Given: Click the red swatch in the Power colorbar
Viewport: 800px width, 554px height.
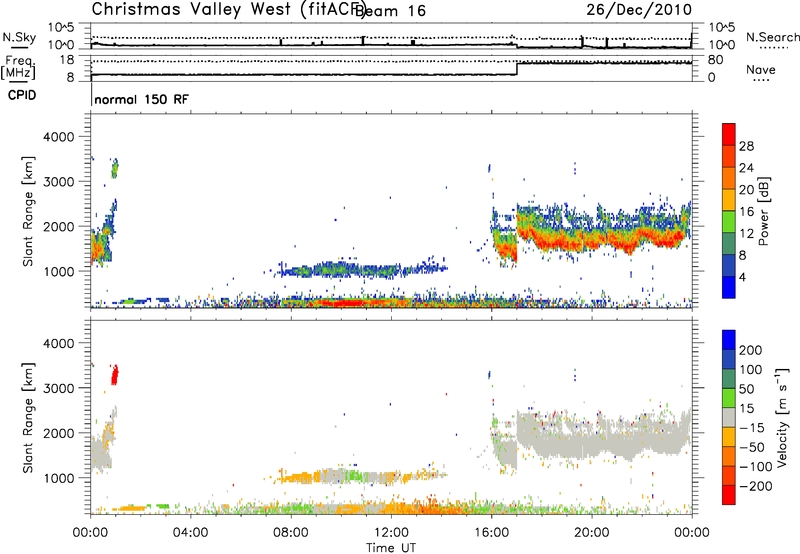Looking at the screenshot, I should pyautogui.click(x=729, y=134).
